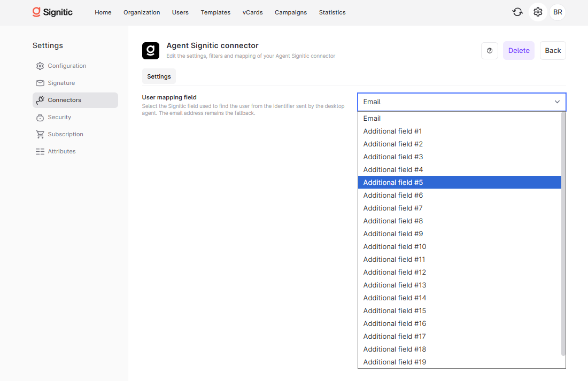Click the dropdown chevron arrow
This screenshot has width=588, height=381.
[557, 102]
